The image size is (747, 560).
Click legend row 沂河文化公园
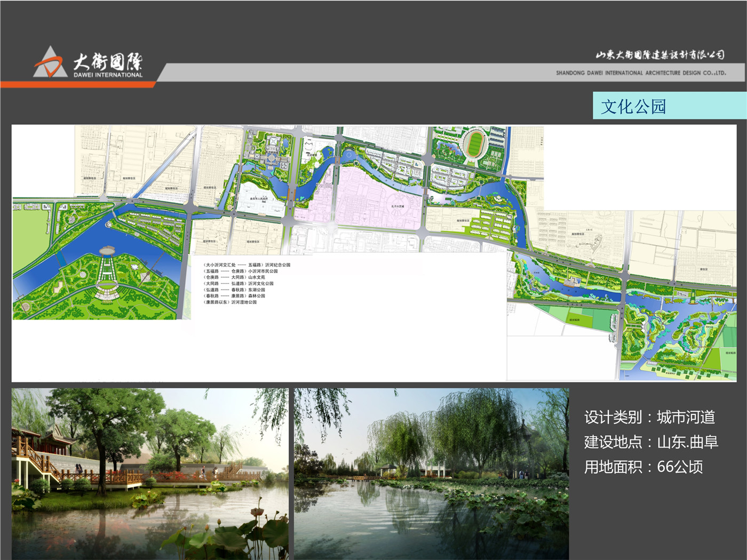tap(238, 284)
